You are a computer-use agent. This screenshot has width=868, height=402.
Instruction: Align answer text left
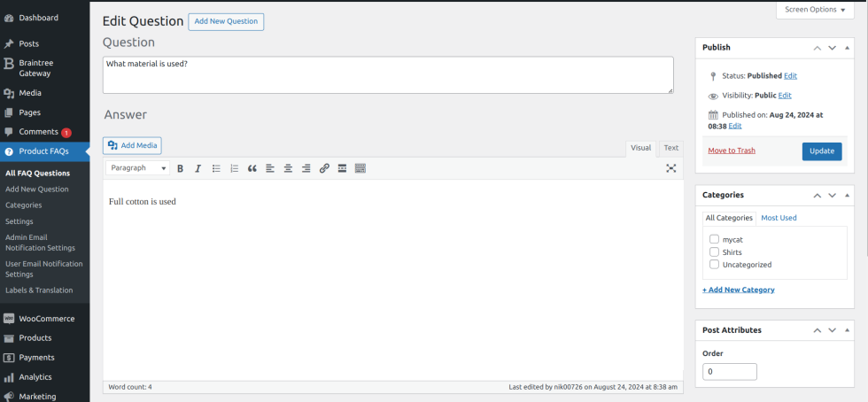pos(270,168)
